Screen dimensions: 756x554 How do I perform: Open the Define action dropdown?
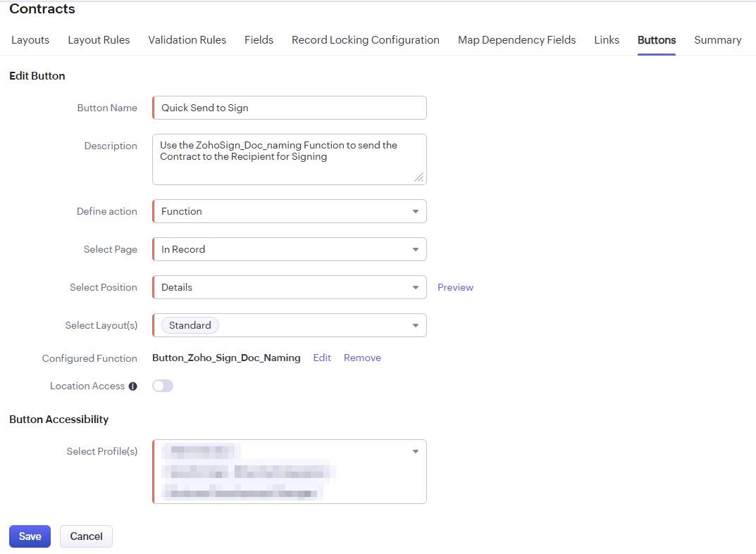point(290,211)
